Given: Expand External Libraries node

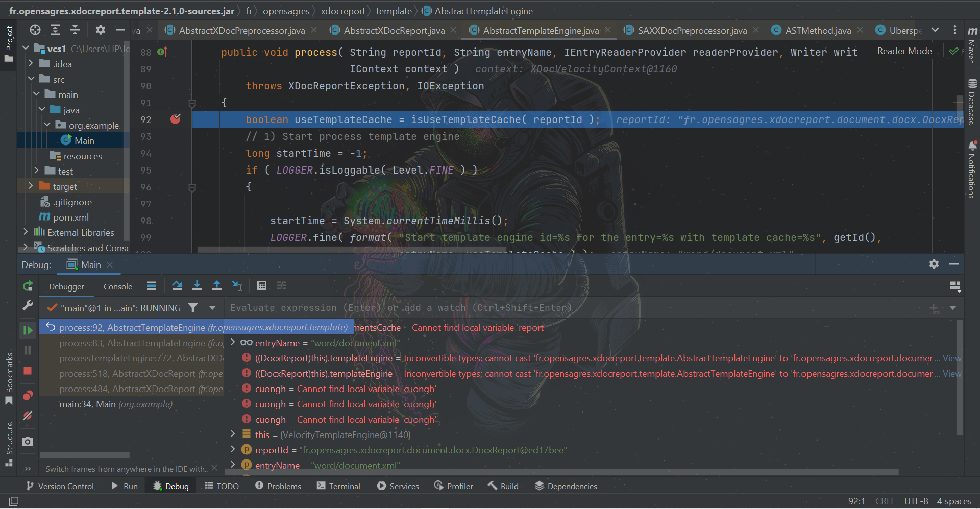Looking at the screenshot, I should coord(26,232).
